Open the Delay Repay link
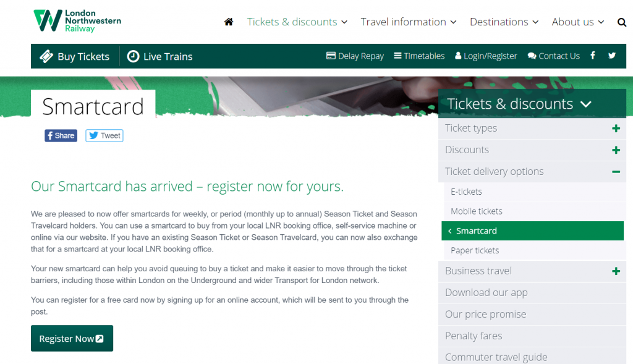Image resolution: width=633 pixels, height=364 pixels. (x=355, y=56)
